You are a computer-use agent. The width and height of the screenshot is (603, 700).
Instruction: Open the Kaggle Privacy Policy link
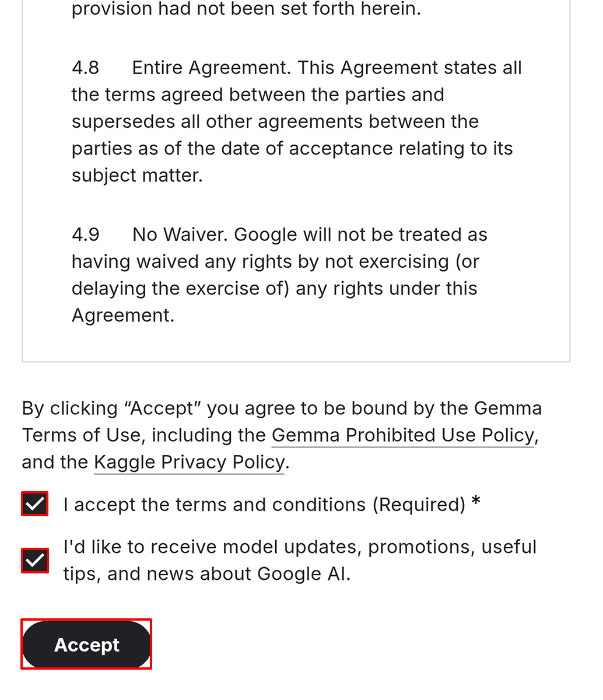[189, 462]
